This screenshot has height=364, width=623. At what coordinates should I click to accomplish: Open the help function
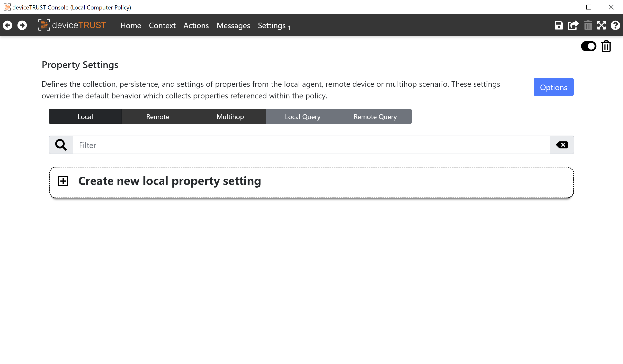pos(616,25)
